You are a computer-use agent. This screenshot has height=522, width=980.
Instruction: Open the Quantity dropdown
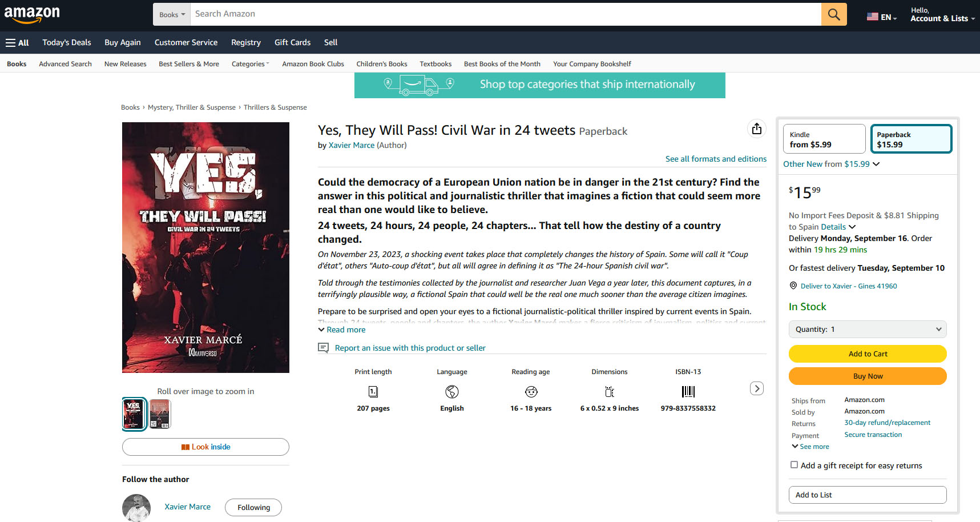click(868, 329)
